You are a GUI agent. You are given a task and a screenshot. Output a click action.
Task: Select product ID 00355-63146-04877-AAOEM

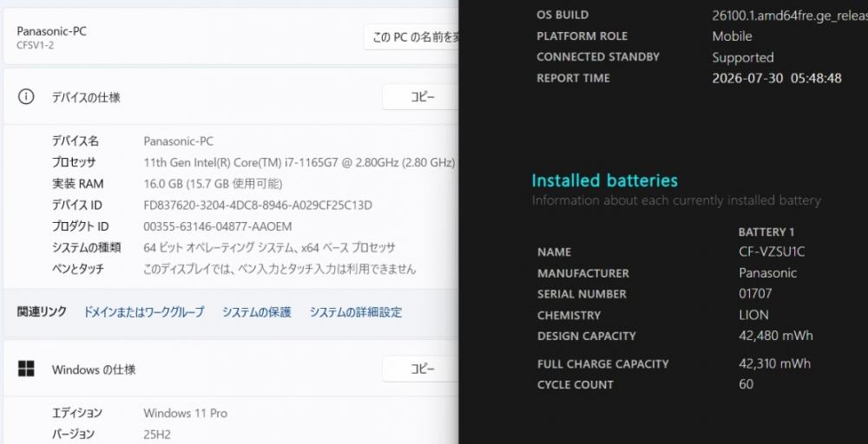click(x=218, y=226)
